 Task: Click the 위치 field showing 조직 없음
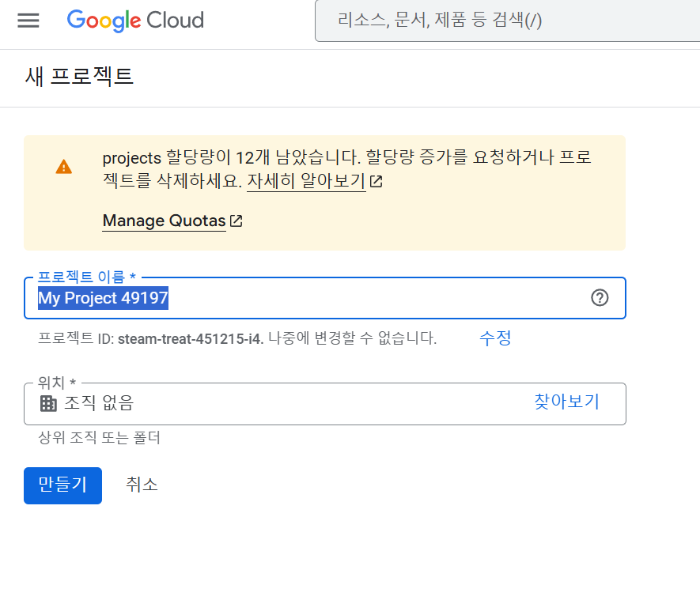pyautogui.click(x=325, y=404)
